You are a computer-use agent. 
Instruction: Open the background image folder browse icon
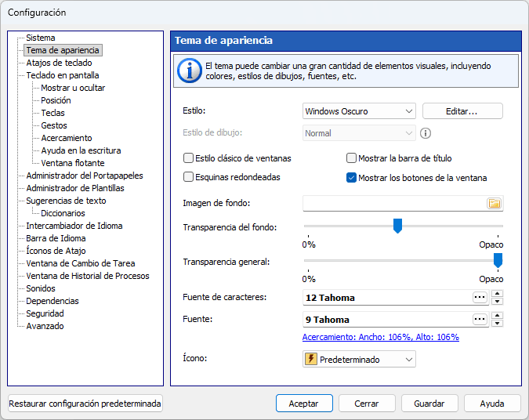[495, 203]
